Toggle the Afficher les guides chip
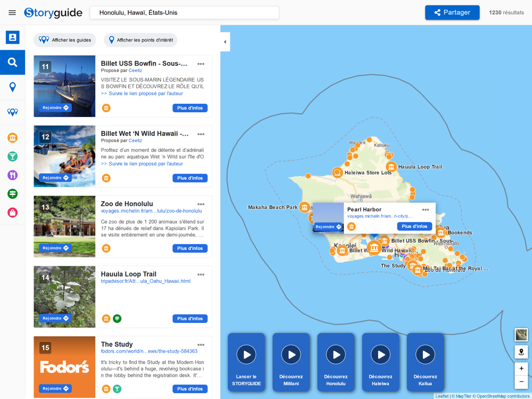Screen dimensions: 532x399 (65, 40)
